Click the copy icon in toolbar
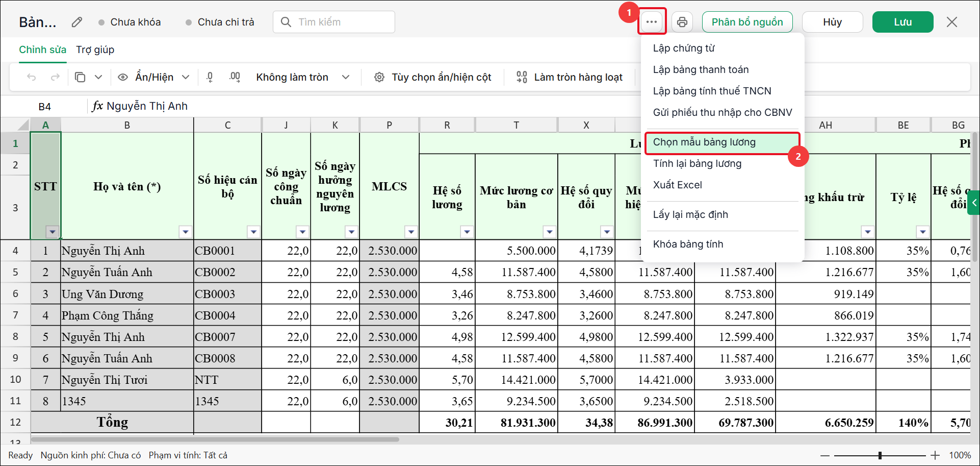This screenshot has height=466, width=980. (80, 77)
